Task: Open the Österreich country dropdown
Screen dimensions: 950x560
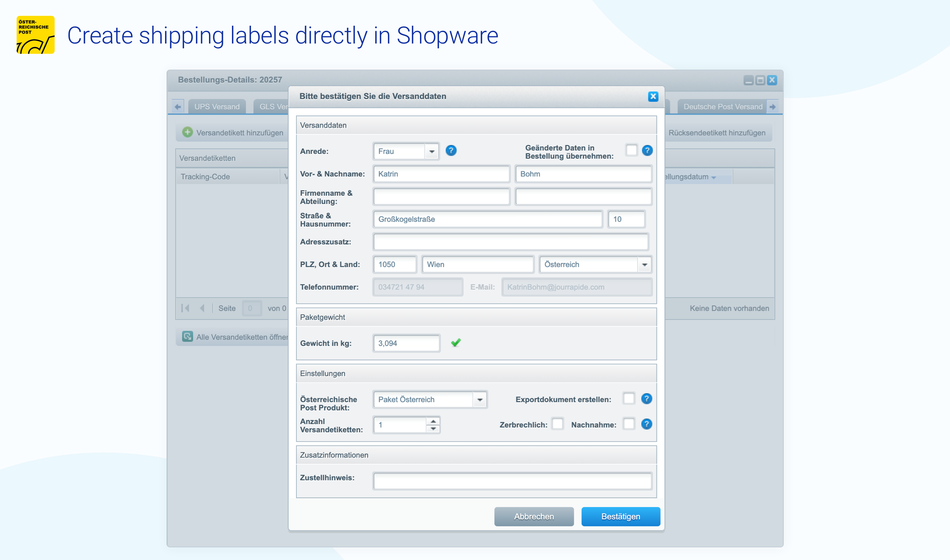Action: (x=644, y=265)
